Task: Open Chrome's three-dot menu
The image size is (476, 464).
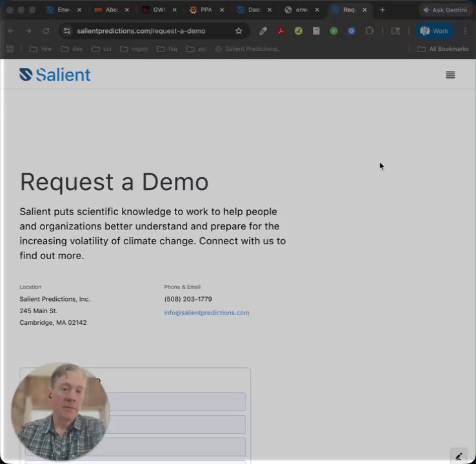Action: pyautogui.click(x=465, y=31)
